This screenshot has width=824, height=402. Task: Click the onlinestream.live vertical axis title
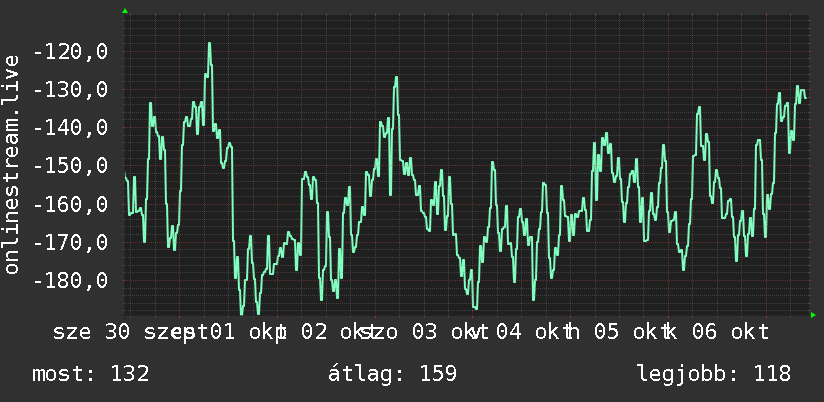(x=11, y=164)
